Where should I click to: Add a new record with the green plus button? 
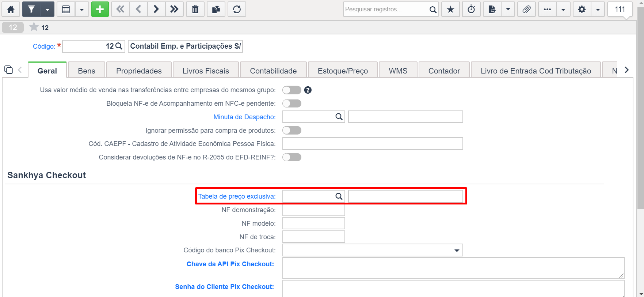click(100, 9)
